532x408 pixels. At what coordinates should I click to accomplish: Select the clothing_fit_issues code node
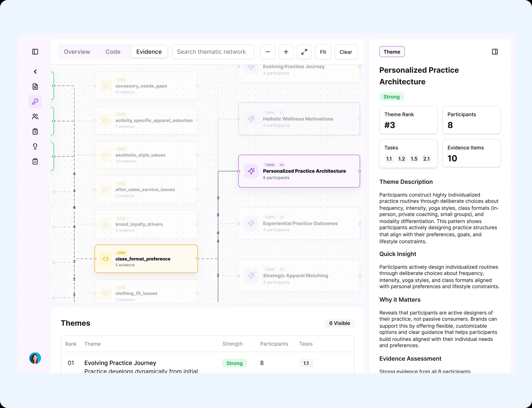[146, 291]
